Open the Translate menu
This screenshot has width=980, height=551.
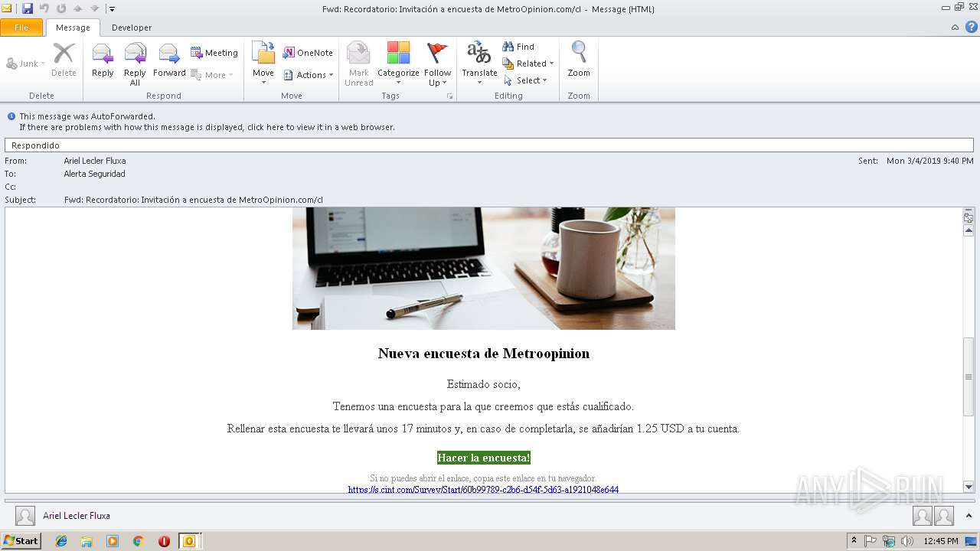click(x=479, y=64)
